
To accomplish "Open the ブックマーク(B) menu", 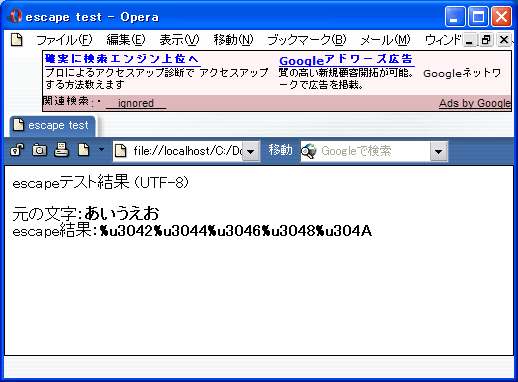I will coord(307,40).
